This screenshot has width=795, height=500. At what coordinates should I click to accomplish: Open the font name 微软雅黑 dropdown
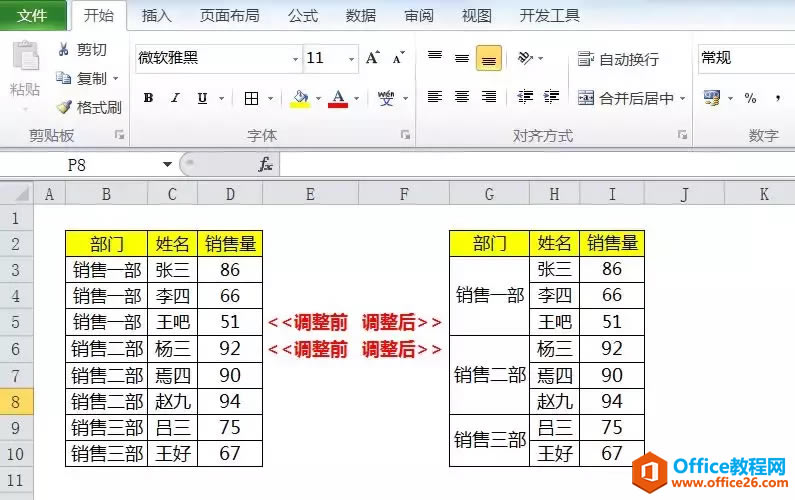pos(296,59)
